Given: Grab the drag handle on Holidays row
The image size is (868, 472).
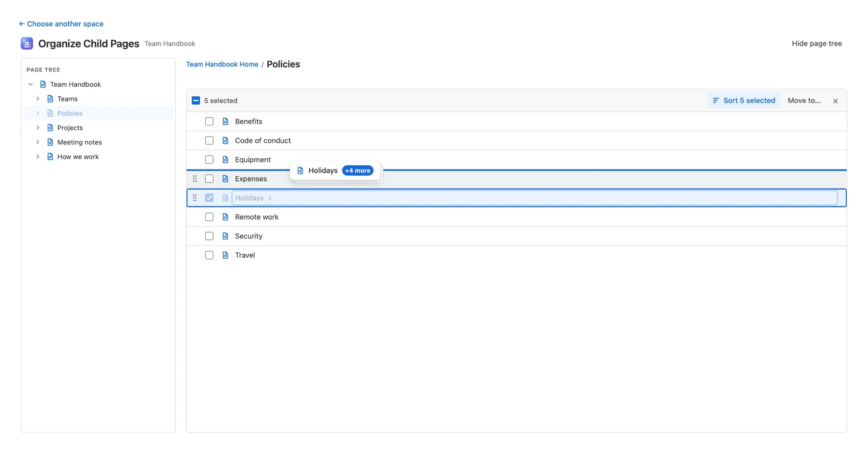Looking at the screenshot, I should pos(195,198).
